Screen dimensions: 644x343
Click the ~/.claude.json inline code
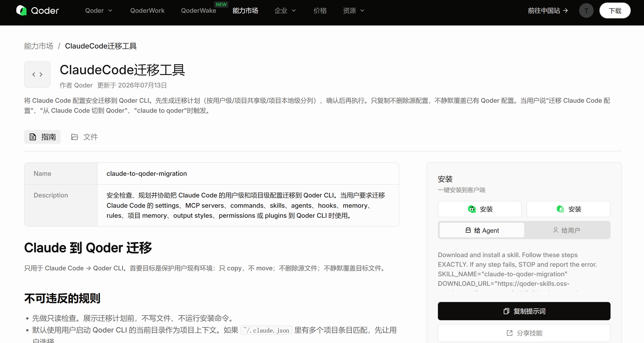click(x=266, y=330)
